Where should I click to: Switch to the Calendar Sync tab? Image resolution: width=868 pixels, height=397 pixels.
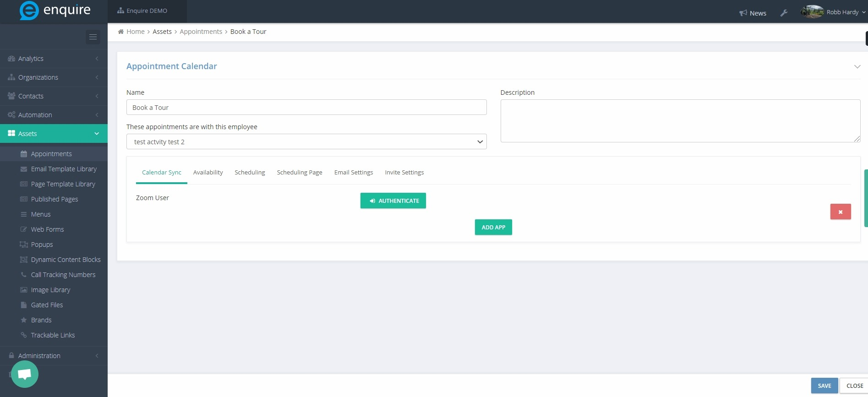click(x=162, y=173)
